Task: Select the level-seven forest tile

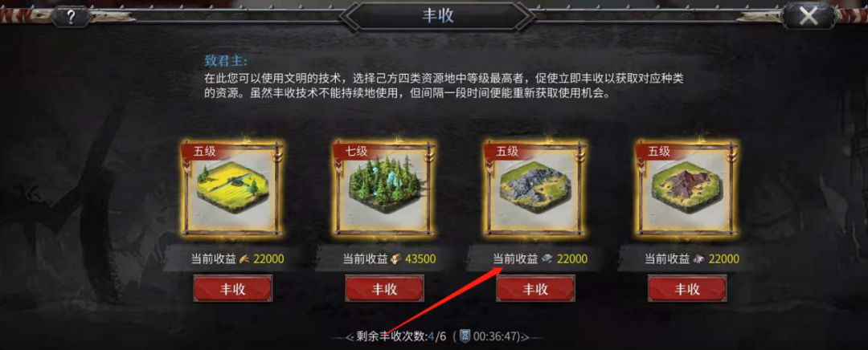Action: tap(384, 189)
